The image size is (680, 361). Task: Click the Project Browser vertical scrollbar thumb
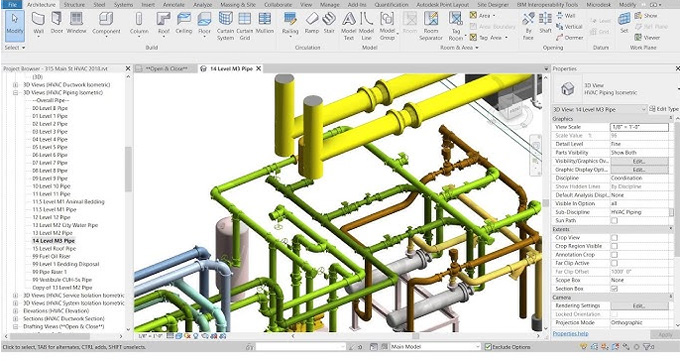128,169
